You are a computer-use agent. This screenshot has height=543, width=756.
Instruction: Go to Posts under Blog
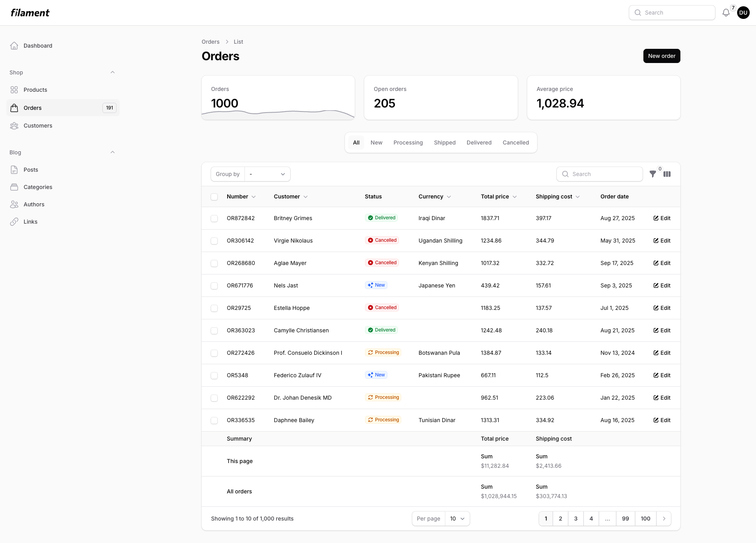(30, 169)
